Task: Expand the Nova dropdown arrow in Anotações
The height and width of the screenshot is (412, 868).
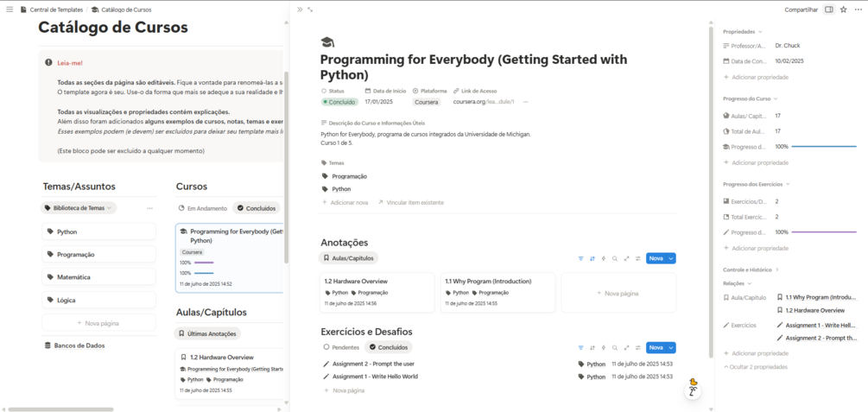Action: [671, 258]
